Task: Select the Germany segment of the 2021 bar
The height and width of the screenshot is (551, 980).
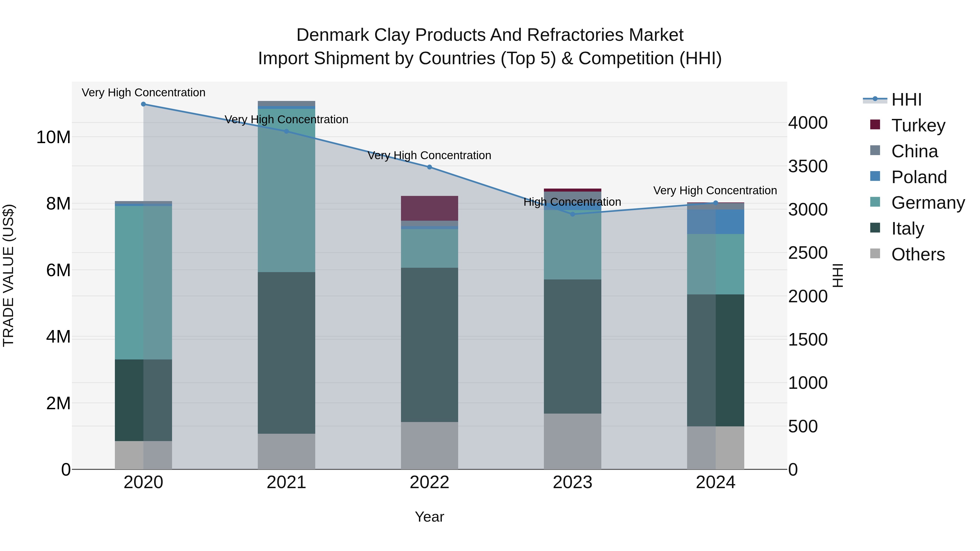Action: point(286,190)
